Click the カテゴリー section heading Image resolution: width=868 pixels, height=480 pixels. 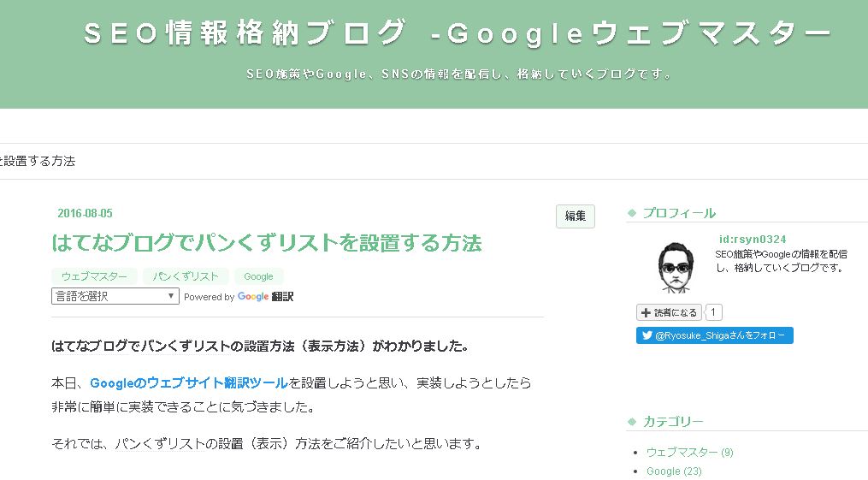tap(673, 422)
